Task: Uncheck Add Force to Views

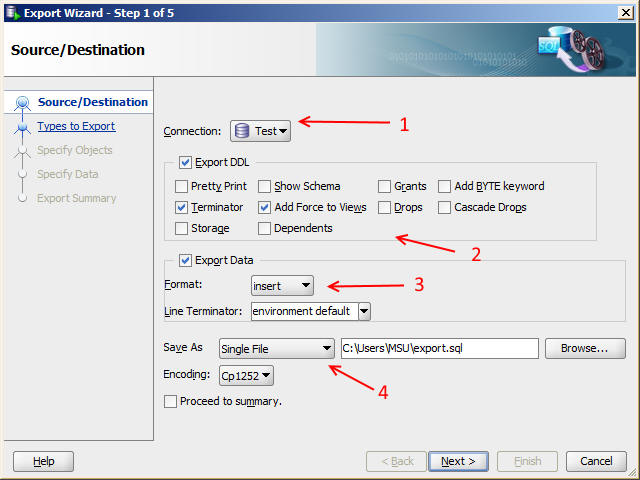Action: click(x=264, y=207)
